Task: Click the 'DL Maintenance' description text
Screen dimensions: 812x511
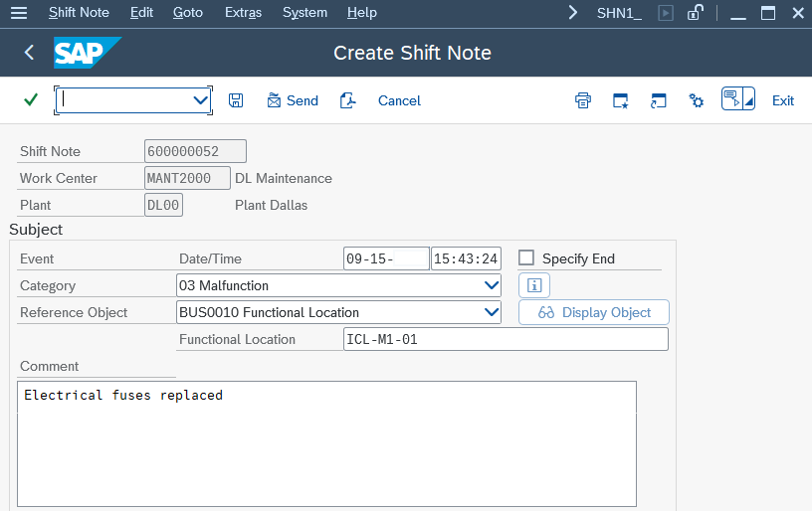Action: tap(284, 178)
